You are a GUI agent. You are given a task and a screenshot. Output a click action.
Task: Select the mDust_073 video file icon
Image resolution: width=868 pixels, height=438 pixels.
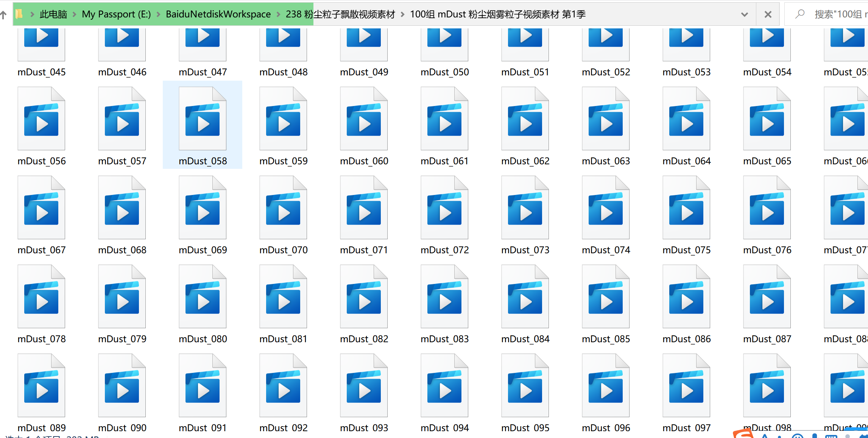click(525, 207)
